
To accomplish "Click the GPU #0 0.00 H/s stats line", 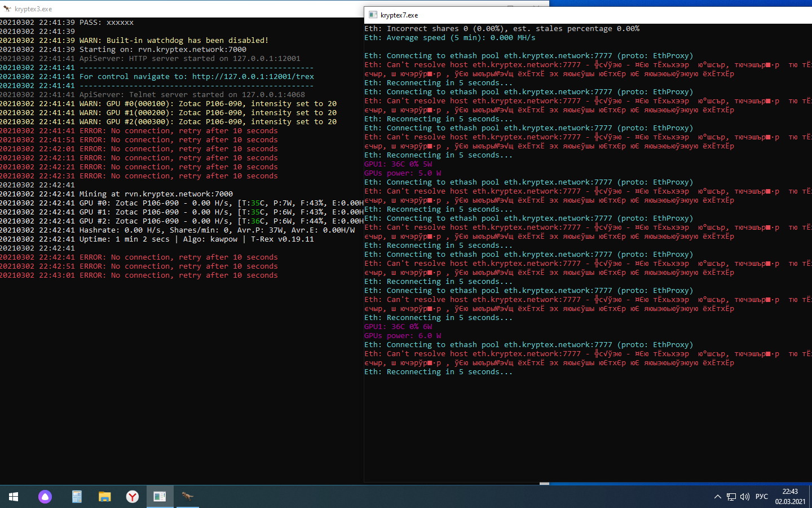I will coord(182,203).
